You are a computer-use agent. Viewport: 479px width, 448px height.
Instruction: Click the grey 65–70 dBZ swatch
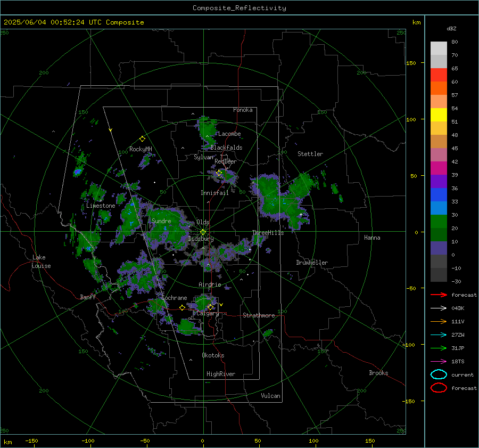click(439, 61)
